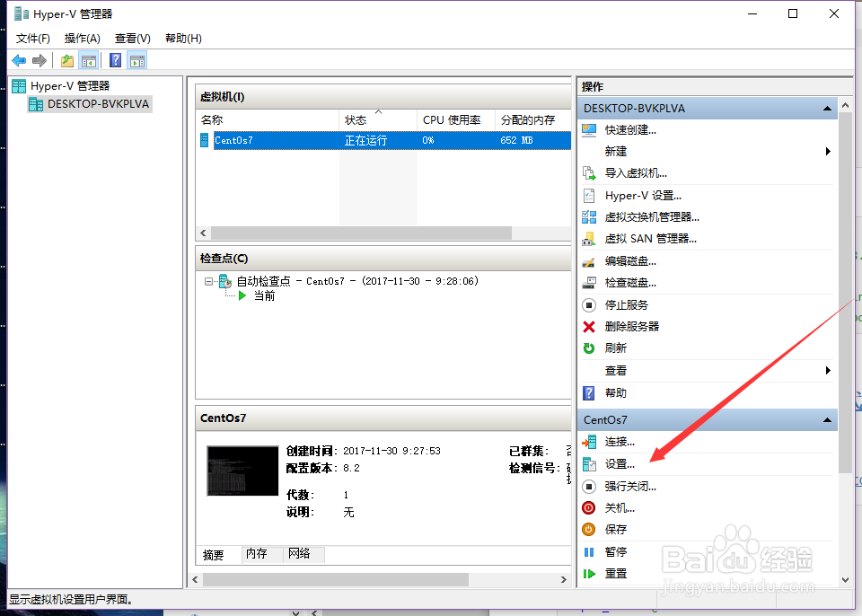862x616 pixels.
Task: Open the 操作(A) menu
Action: tap(82, 39)
